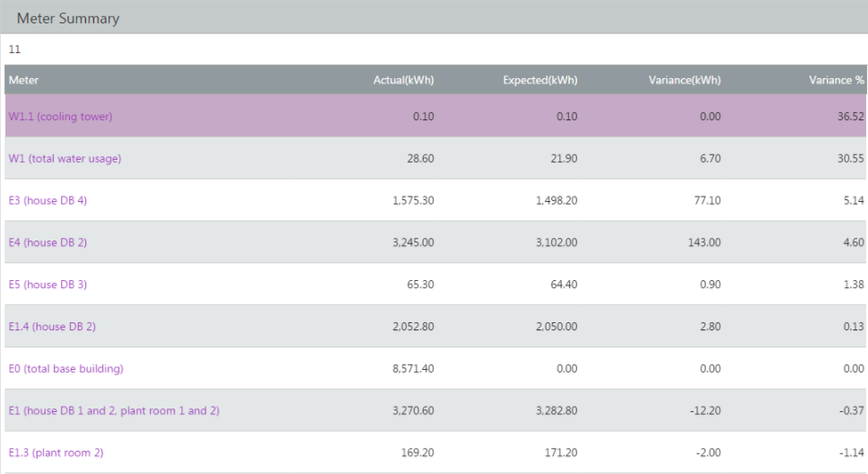Select the -12.20 variance cell
Image resolution: width=868 pixels, height=474 pixels.
pyautogui.click(x=706, y=411)
